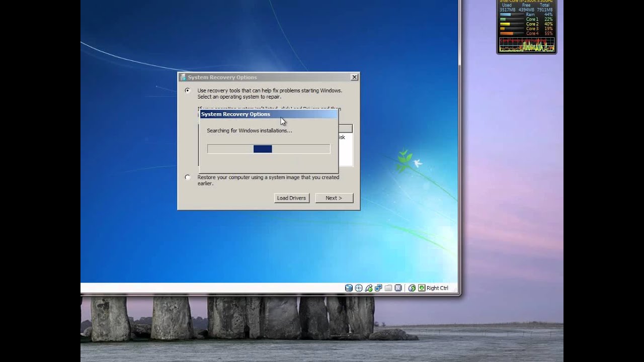This screenshot has width=644, height=362.
Task: Select the 'Restore your computer' radio option
Action: [188, 177]
